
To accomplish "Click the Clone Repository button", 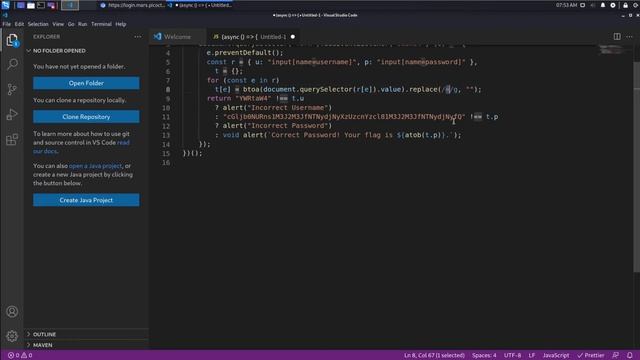I will pyautogui.click(x=86, y=117).
